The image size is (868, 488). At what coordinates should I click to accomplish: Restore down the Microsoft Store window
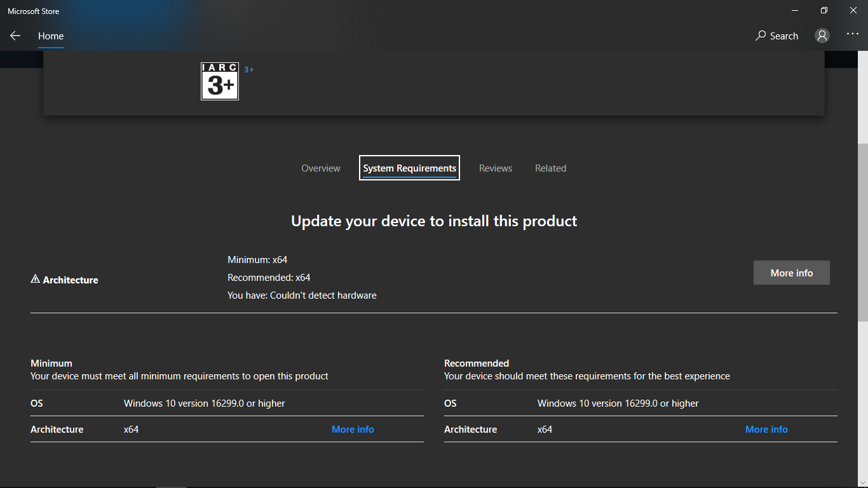pos(824,10)
